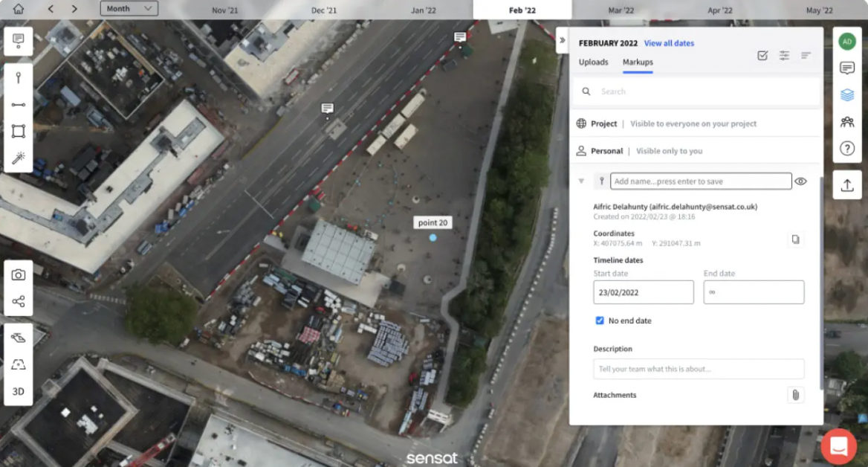Click the 'FEBRUARY 2022' panel heading
Viewport: 868px width, 467px height.
coord(608,43)
